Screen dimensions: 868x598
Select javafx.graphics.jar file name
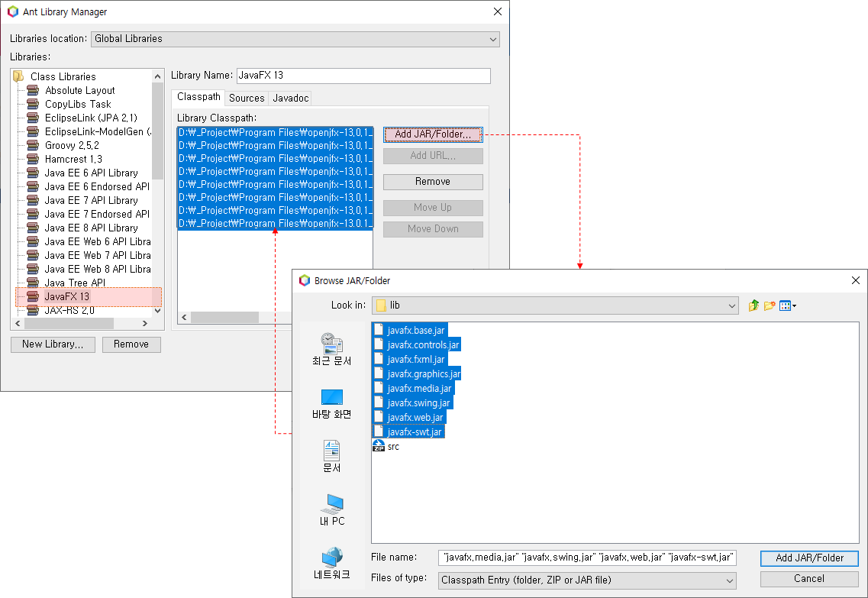(x=424, y=373)
